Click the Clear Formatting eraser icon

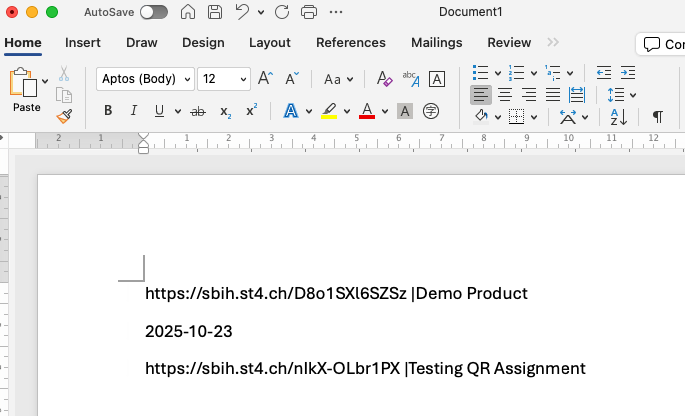(384, 79)
